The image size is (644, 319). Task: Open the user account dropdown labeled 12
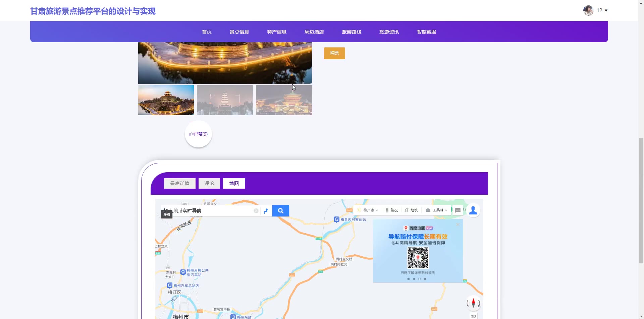point(602,10)
